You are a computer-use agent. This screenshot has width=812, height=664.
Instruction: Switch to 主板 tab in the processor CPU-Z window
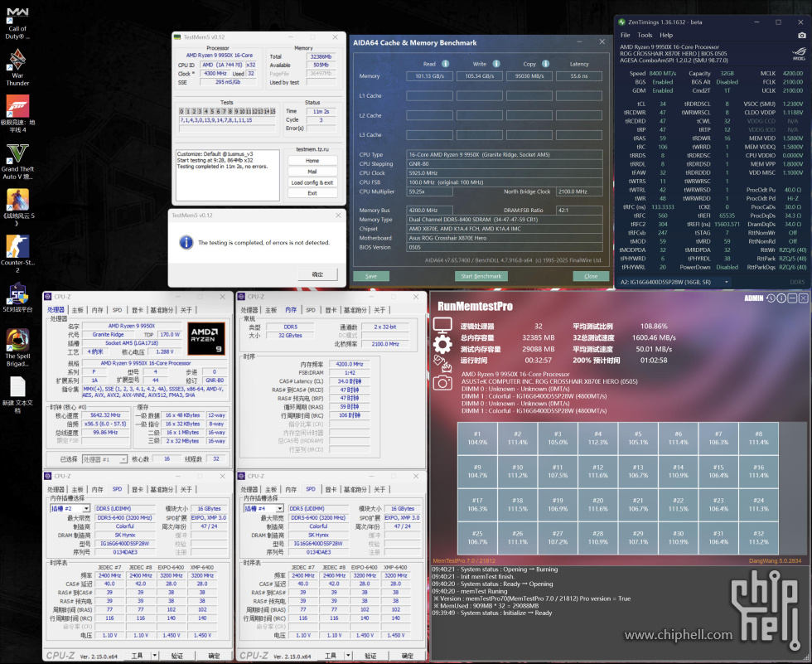[77, 310]
